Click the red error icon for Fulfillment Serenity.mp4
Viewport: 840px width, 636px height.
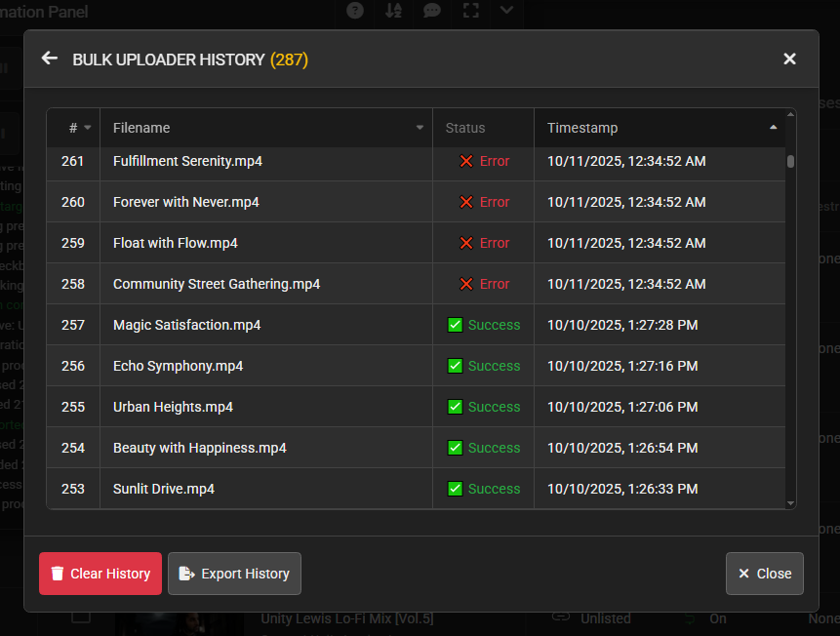tap(466, 161)
